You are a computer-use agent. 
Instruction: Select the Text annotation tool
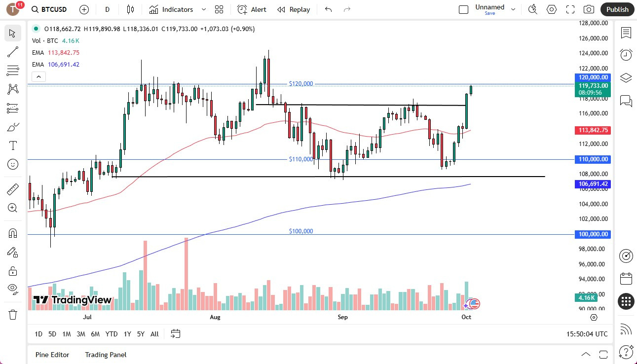(12, 145)
